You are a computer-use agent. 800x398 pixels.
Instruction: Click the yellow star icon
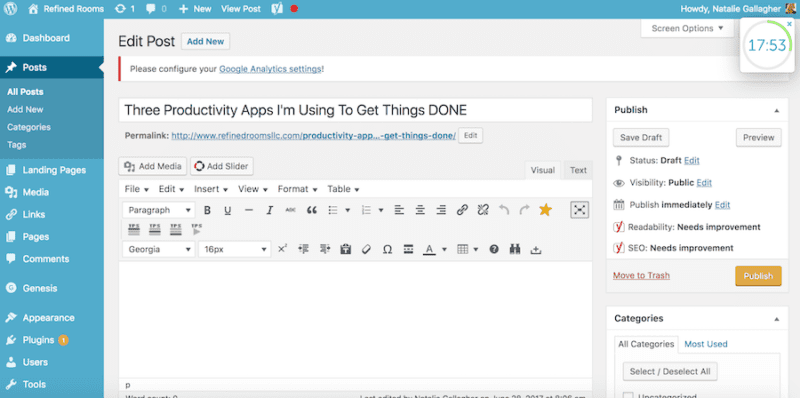point(545,210)
